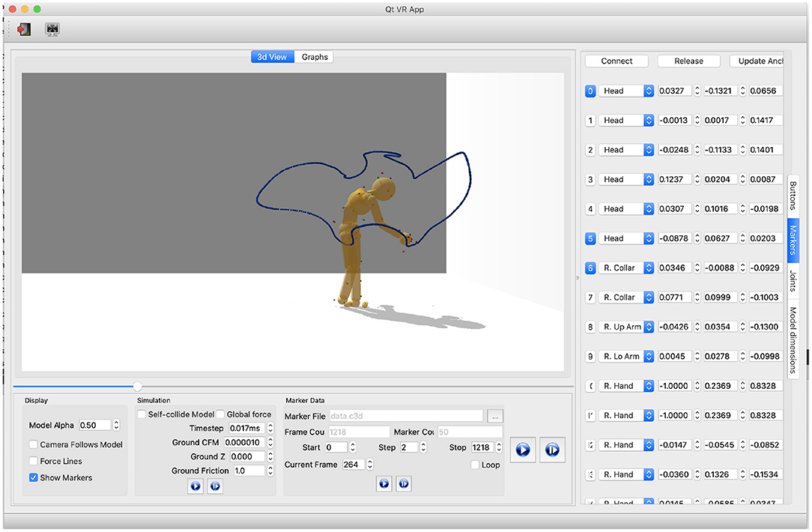Viewport: 812px width, 532px height.
Task: Open marker file browse "..." button
Action: tap(495, 416)
